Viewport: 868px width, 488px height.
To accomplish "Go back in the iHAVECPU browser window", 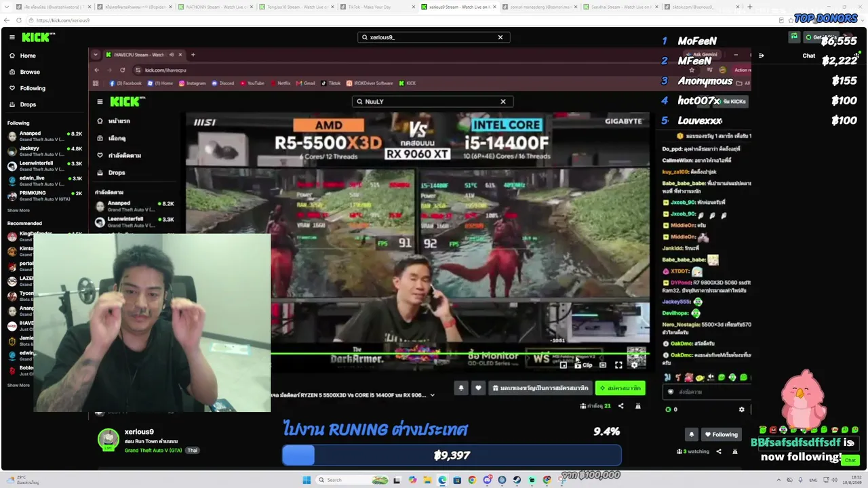I will 97,70.
